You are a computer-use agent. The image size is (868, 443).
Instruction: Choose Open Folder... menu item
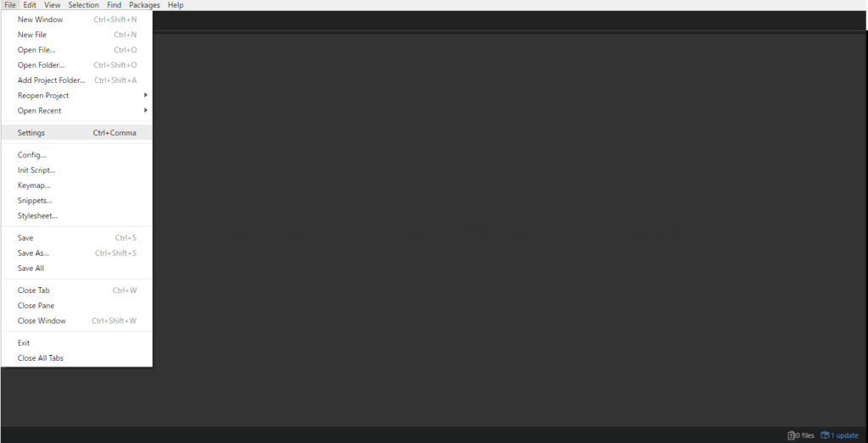click(76, 64)
